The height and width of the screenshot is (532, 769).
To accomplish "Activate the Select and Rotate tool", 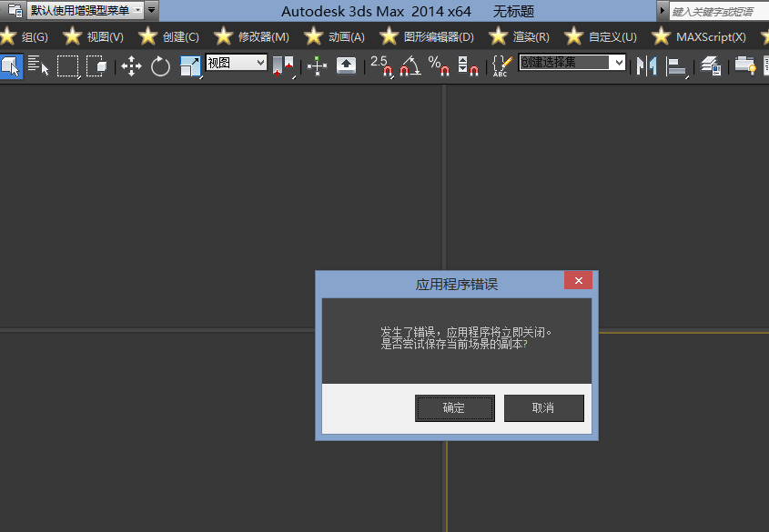I will [x=160, y=65].
